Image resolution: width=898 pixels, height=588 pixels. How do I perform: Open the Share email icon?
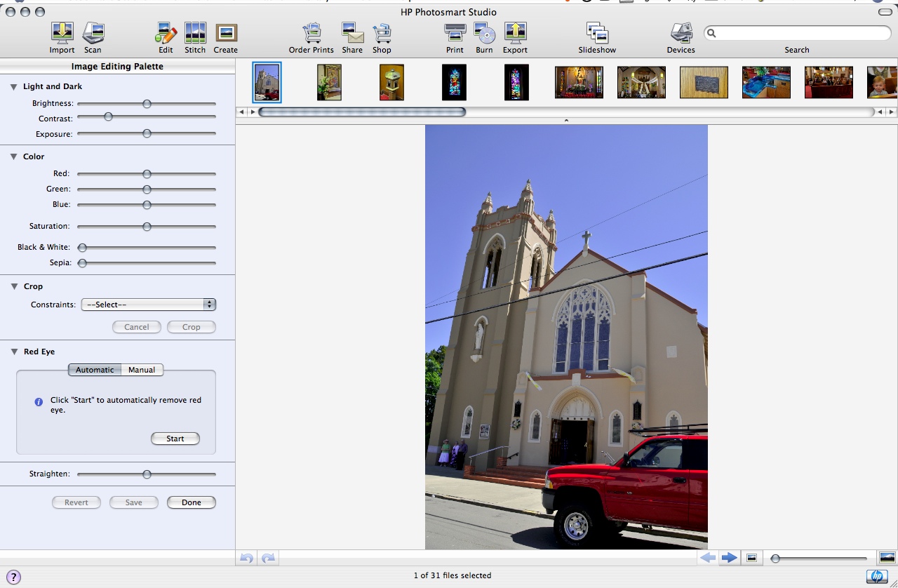352,33
